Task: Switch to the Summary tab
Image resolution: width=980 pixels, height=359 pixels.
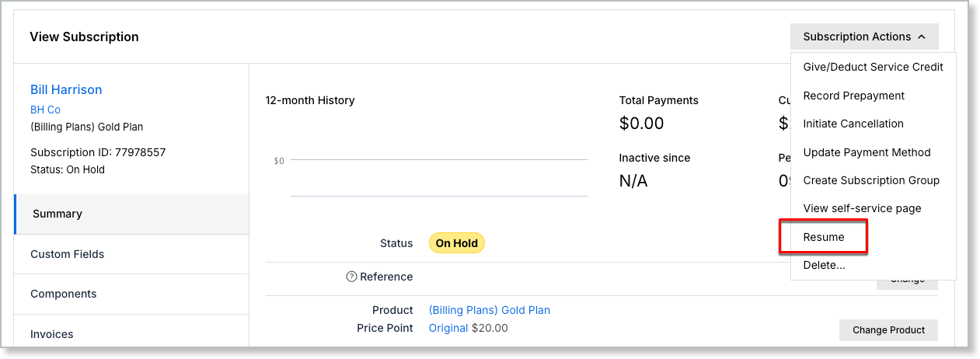Action: point(131,214)
